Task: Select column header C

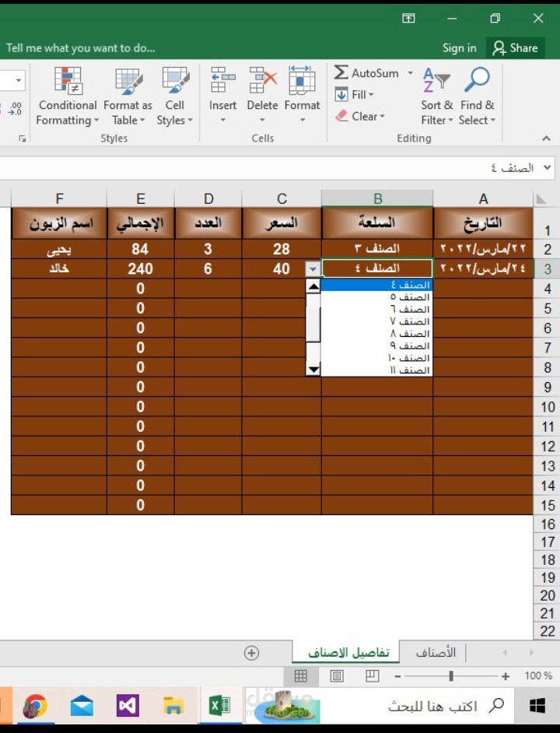Action: [282, 198]
